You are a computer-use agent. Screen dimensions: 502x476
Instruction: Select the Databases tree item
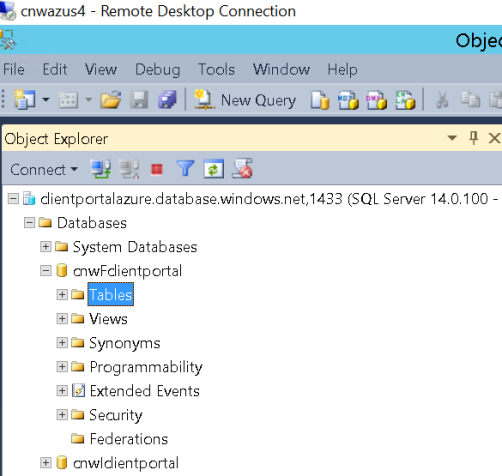(x=92, y=223)
